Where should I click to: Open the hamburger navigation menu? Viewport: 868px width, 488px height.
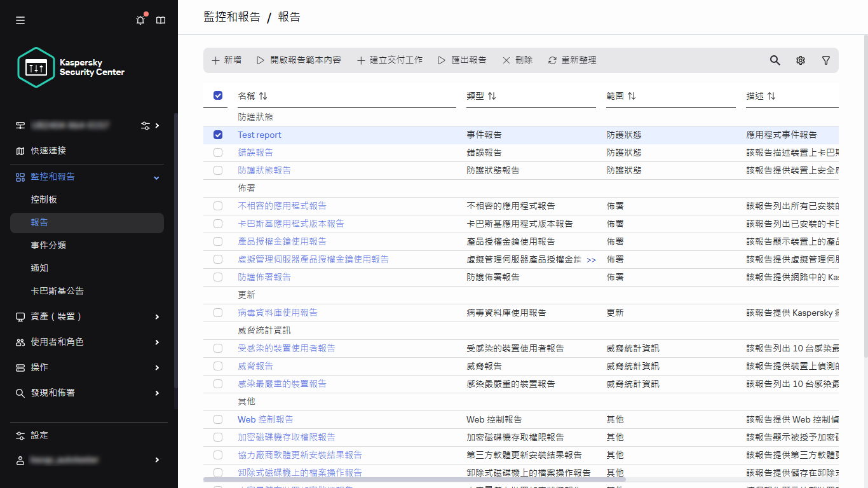pyautogui.click(x=20, y=20)
